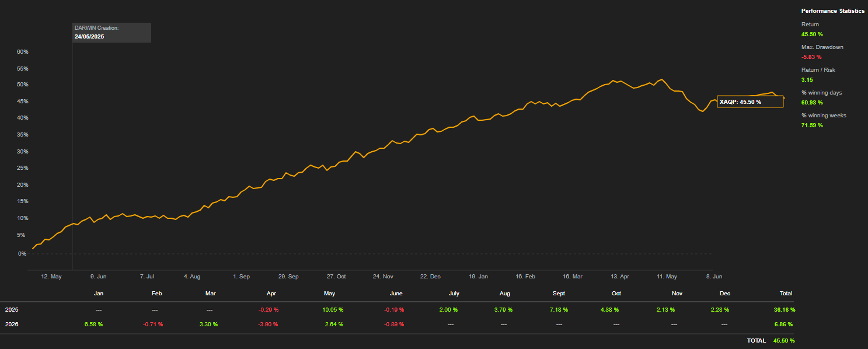This screenshot has height=349, width=868.
Task: Click the % winning weeks value 71.59 %
Action: (812, 125)
